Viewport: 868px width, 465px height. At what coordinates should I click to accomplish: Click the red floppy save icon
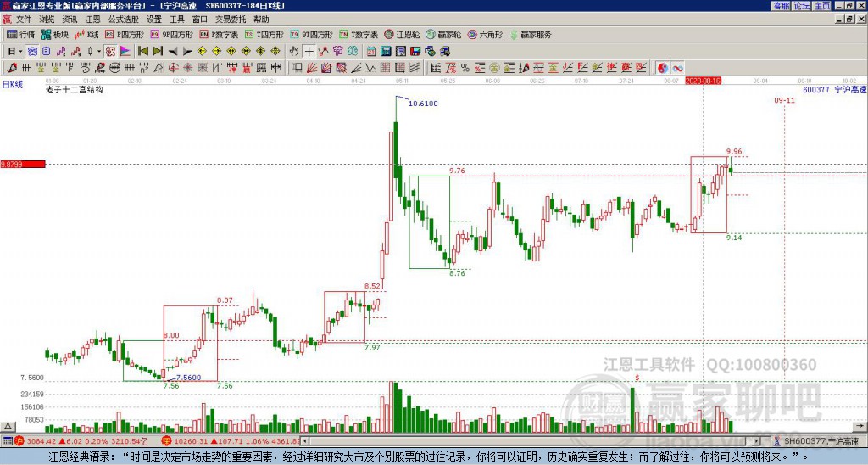(x=415, y=52)
